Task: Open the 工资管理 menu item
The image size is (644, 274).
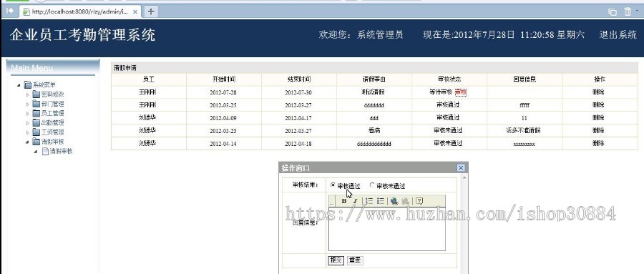Action: (52, 132)
